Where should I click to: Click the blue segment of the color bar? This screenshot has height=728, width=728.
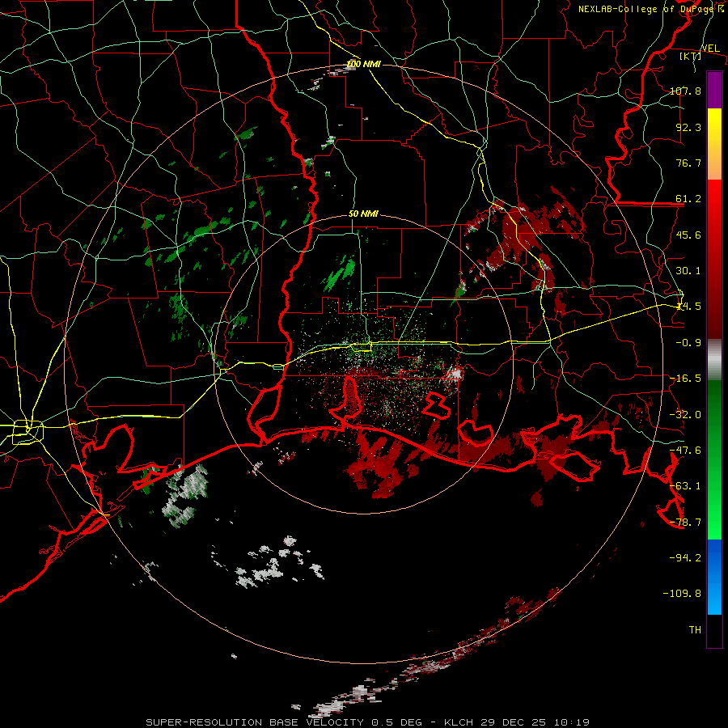tap(714, 577)
